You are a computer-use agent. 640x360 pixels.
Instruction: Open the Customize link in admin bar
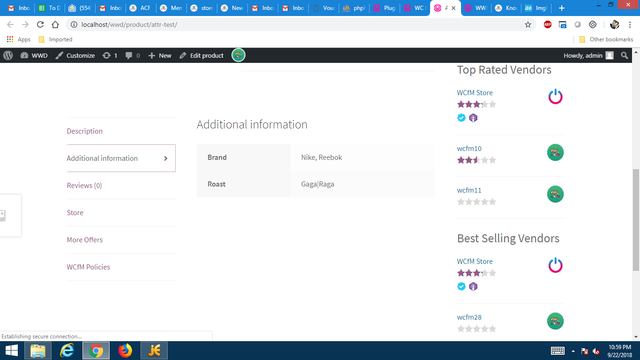point(75,56)
